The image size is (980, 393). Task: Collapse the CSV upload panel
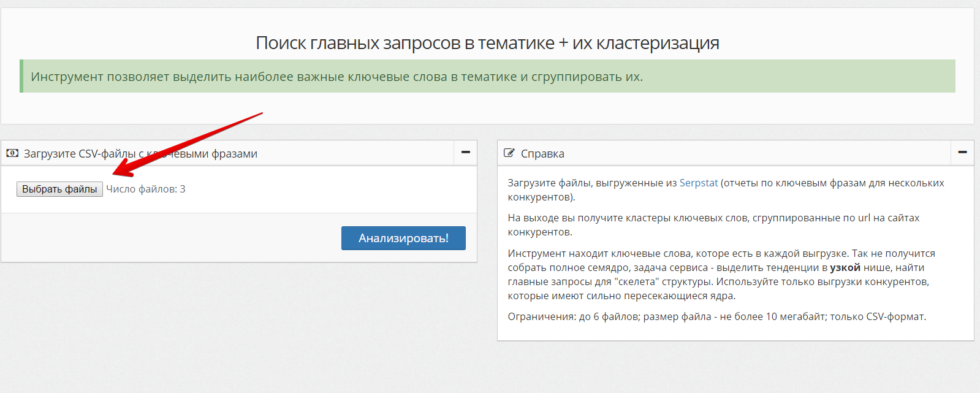[465, 153]
